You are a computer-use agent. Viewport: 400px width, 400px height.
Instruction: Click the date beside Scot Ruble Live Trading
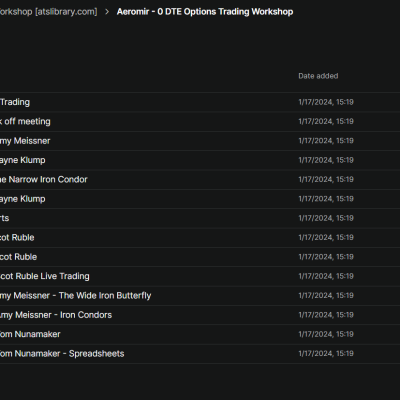point(326,276)
